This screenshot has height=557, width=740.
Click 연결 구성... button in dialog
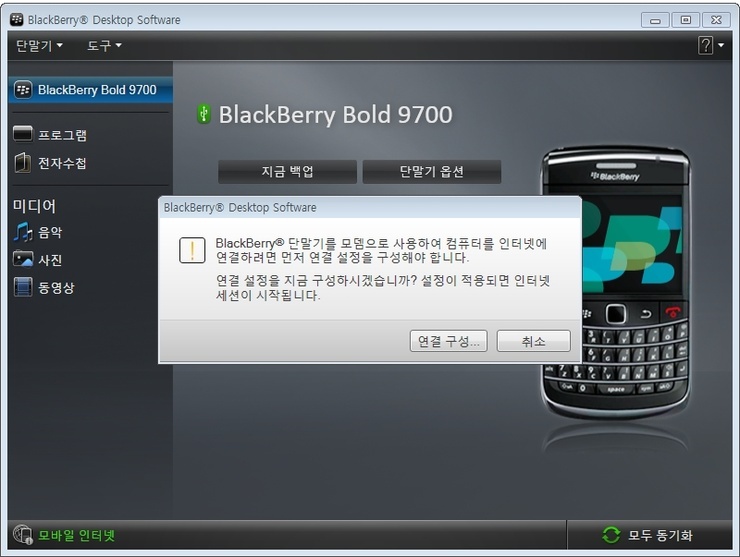click(448, 341)
